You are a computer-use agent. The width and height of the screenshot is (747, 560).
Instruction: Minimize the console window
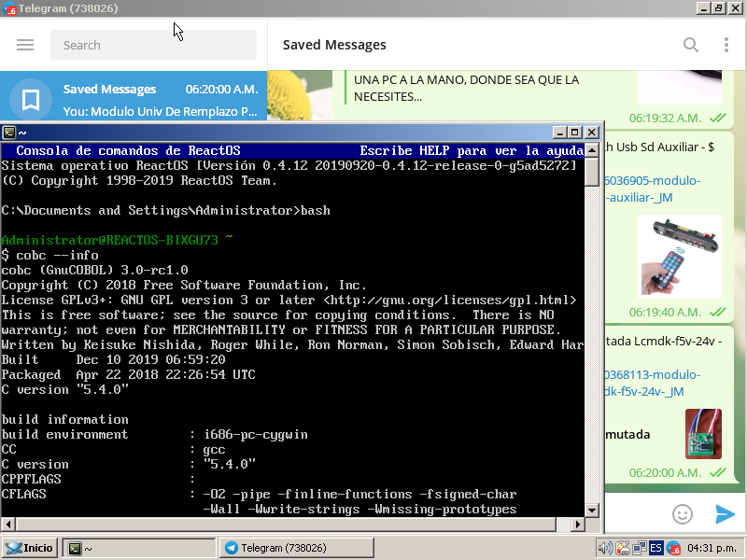coord(559,132)
